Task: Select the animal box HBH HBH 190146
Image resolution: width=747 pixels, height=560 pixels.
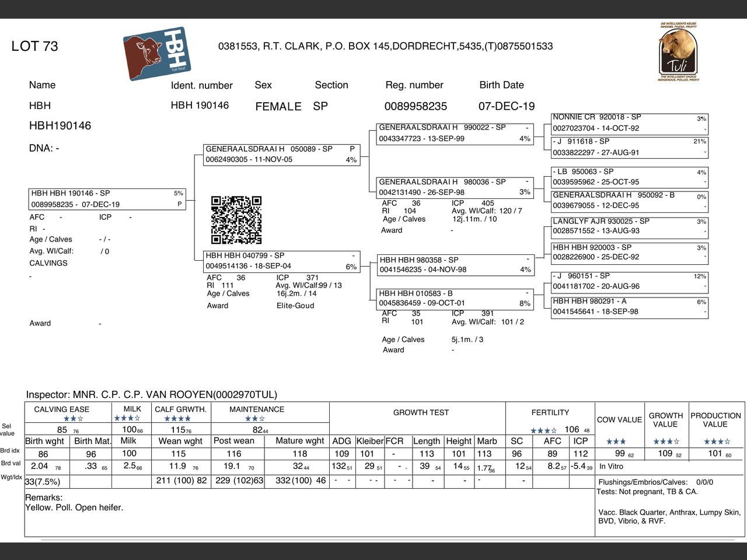Action: tap(107, 199)
